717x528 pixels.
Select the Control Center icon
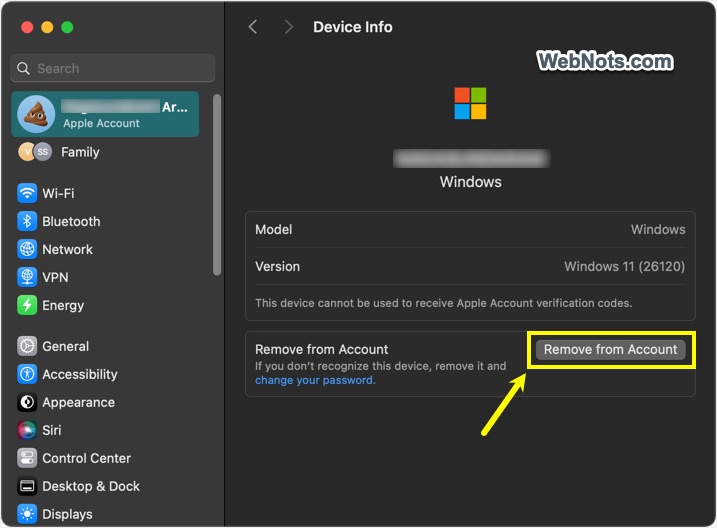coord(27,458)
